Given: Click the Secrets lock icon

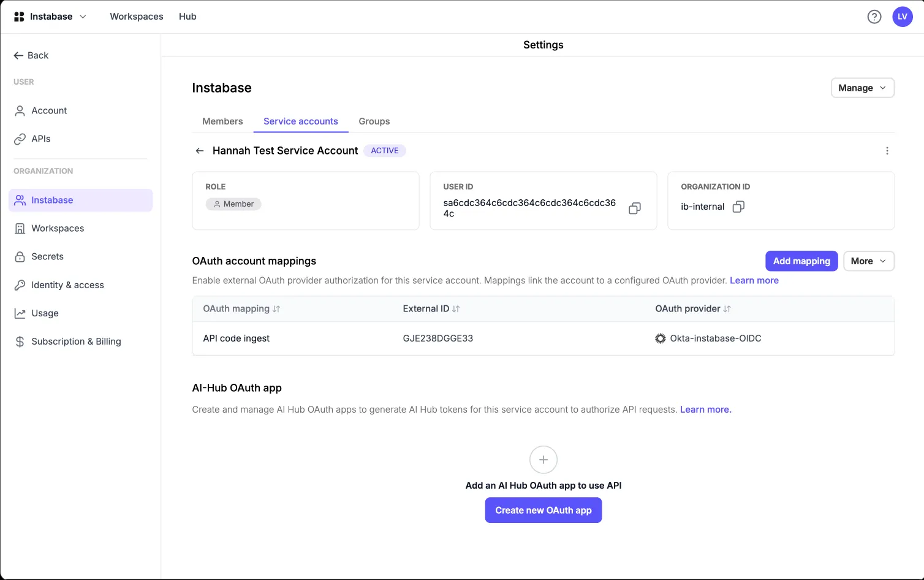Looking at the screenshot, I should [20, 256].
